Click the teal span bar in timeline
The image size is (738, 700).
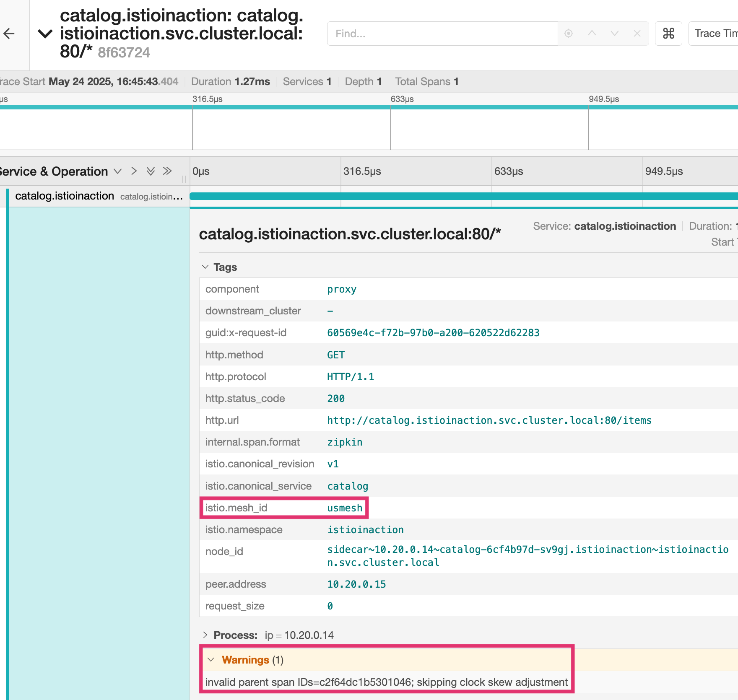point(463,196)
